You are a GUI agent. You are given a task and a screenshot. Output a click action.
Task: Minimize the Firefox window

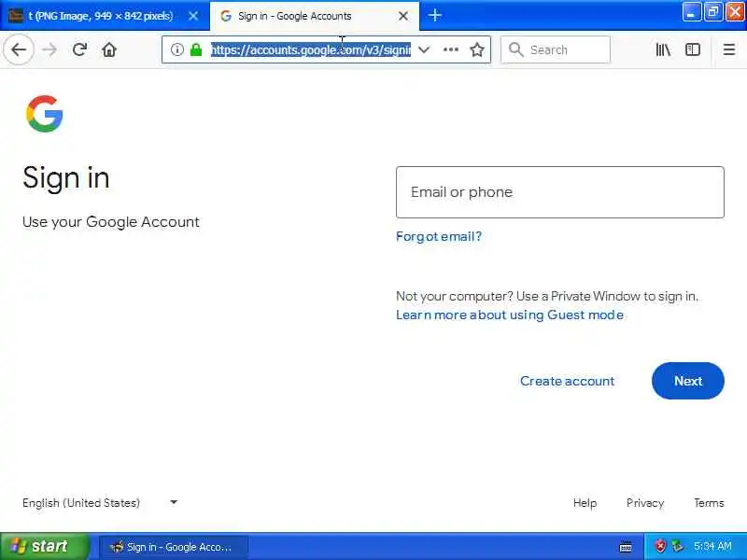click(691, 12)
